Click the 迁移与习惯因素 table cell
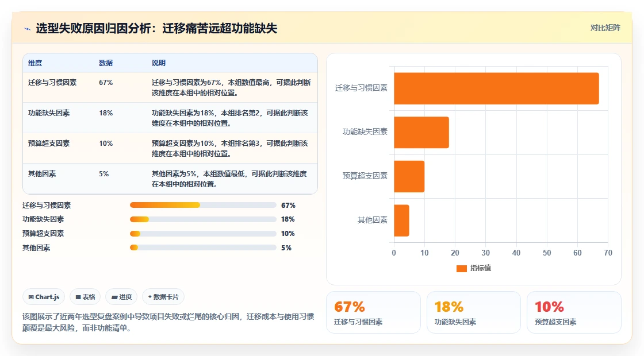 coord(52,83)
